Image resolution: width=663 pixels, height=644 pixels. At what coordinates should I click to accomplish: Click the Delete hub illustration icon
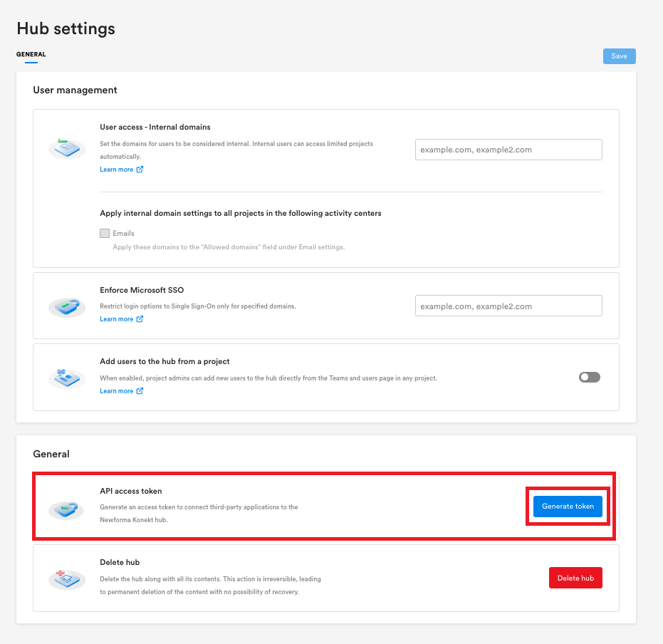click(67, 578)
